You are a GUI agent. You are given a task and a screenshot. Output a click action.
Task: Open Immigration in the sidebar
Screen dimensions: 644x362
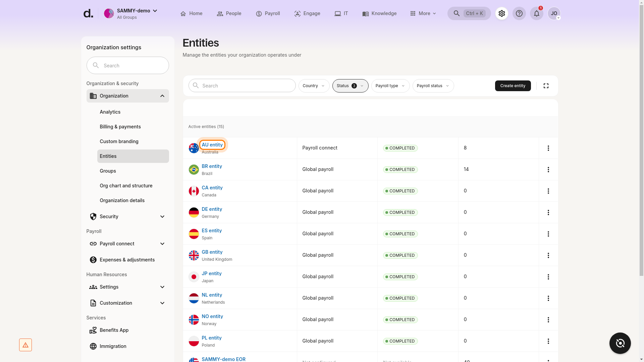(x=127, y=346)
